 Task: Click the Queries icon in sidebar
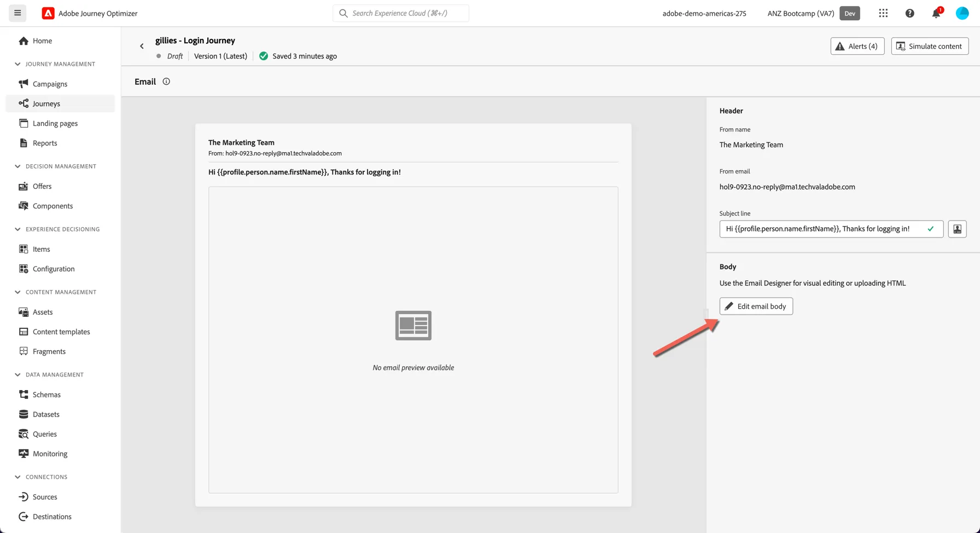tap(24, 434)
